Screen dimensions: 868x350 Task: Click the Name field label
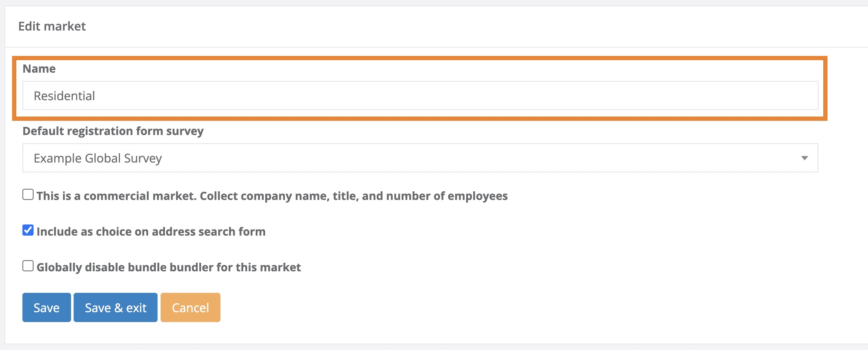[39, 69]
